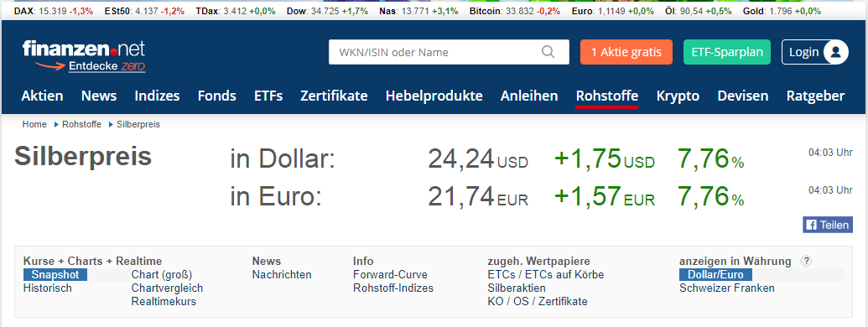This screenshot has height=327, width=868.
Task: Open the Aktien navigation menu
Action: pyautogui.click(x=42, y=96)
